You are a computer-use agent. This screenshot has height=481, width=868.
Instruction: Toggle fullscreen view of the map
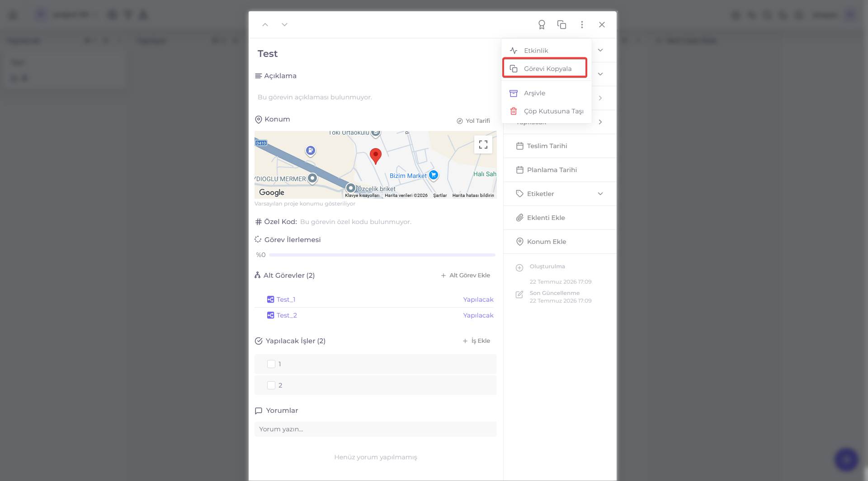pos(483,145)
